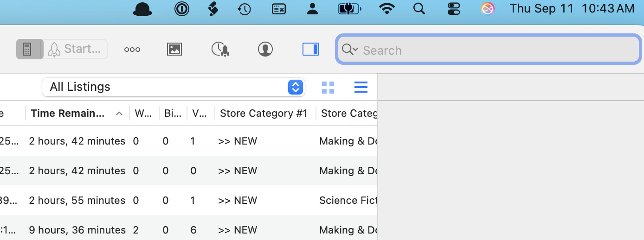The width and height of the screenshot is (644, 240).
Task: Open the three-dots more options icon
Action: coord(132,49)
